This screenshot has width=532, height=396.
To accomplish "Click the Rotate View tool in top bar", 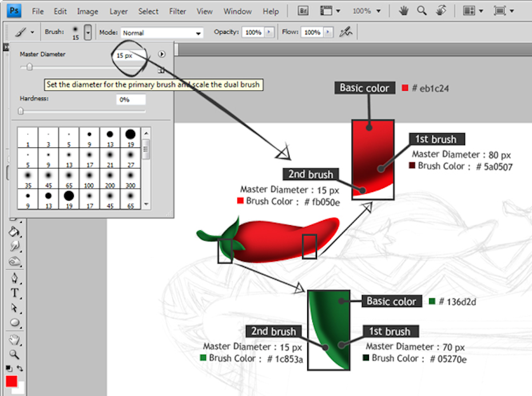I will pyautogui.click(x=441, y=11).
